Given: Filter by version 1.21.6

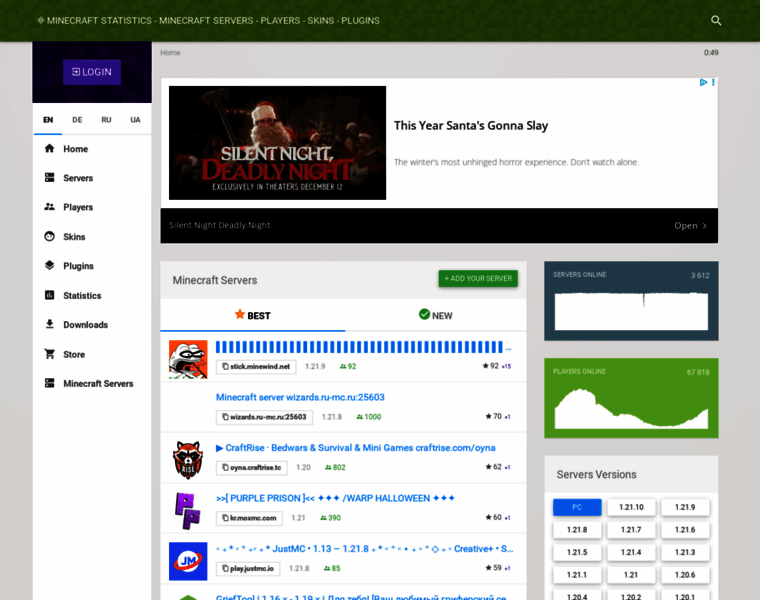Looking at the screenshot, I should tap(685, 530).
